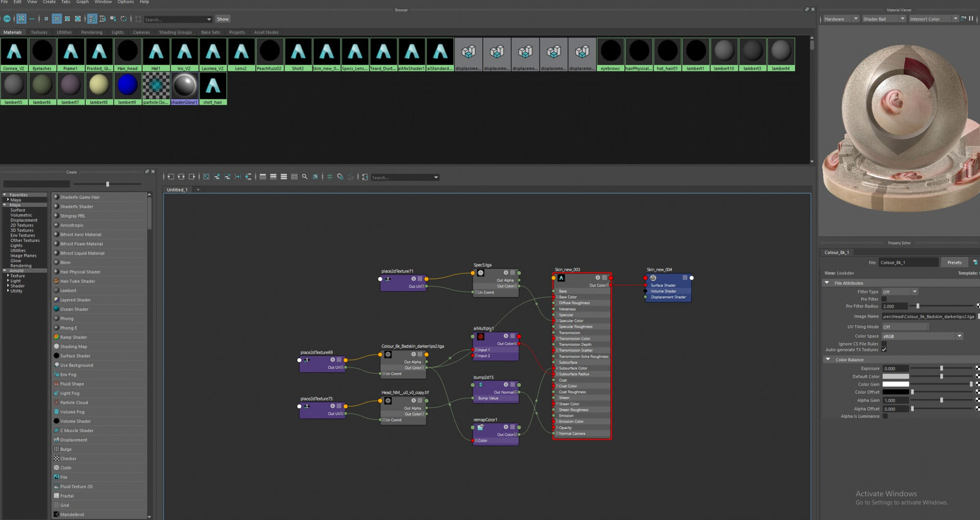
Task: Uncheck Auto-generate TX Textures
Action: pyautogui.click(x=884, y=350)
